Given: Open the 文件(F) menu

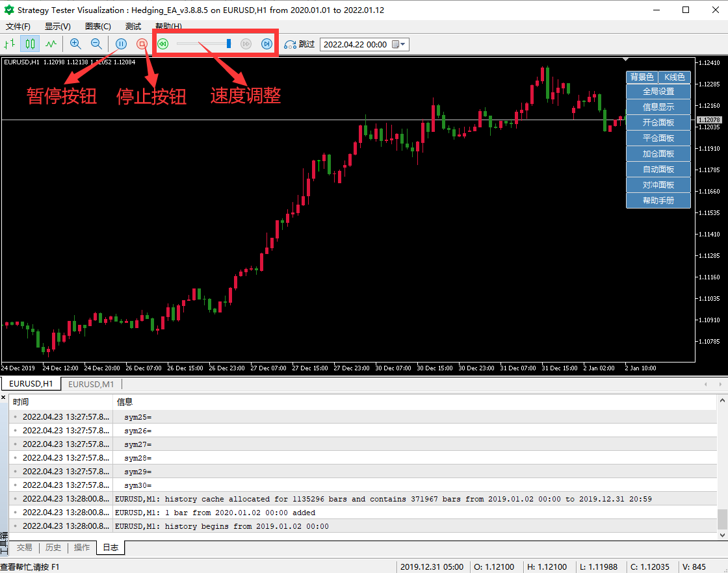Looking at the screenshot, I should 18,27.
